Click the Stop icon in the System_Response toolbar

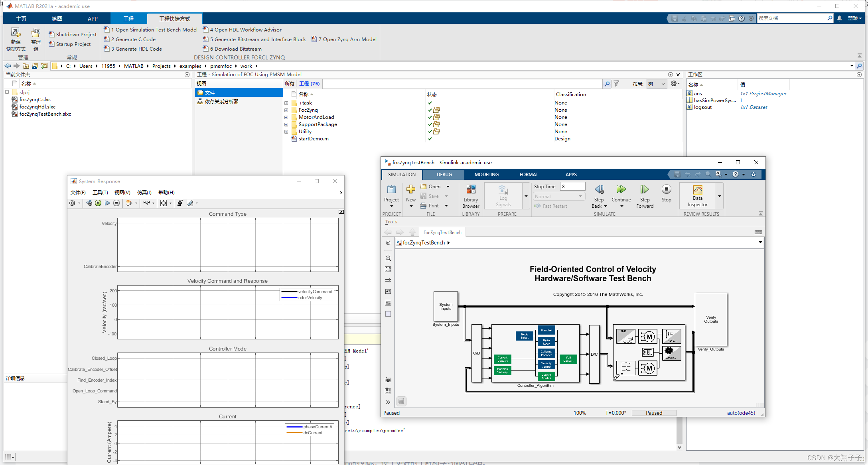(x=116, y=203)
